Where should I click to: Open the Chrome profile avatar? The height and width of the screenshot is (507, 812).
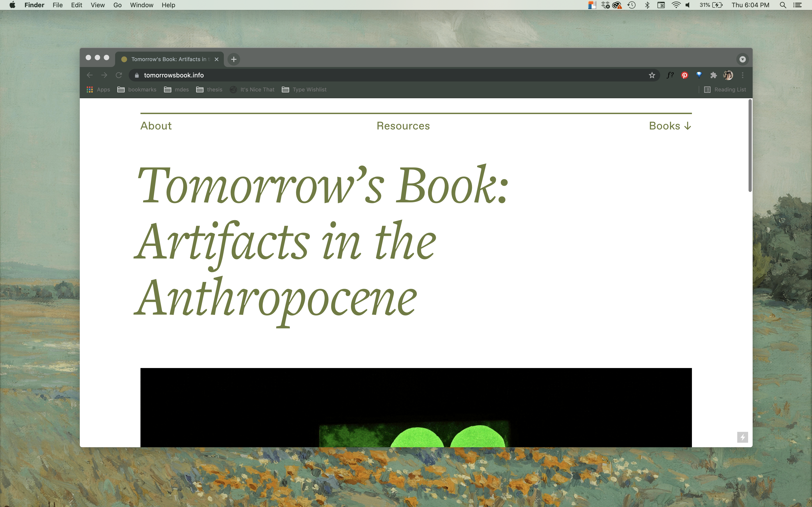728,75
